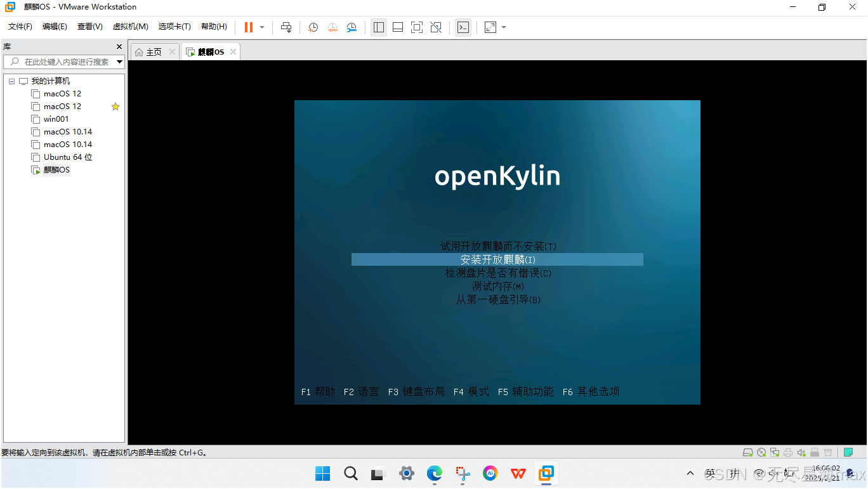
Task: Open the 选项卡(T) menu
Action: pyautogui.click(x=174, y=27)
